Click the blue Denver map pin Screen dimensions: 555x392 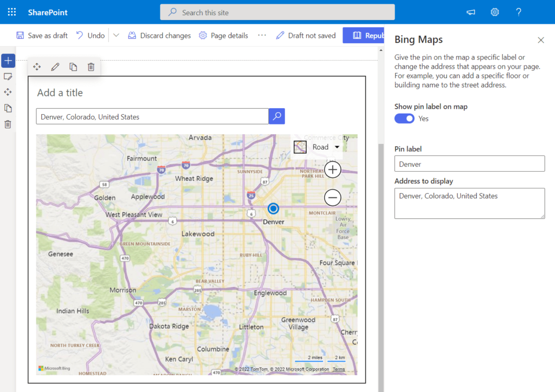[273, 208]
